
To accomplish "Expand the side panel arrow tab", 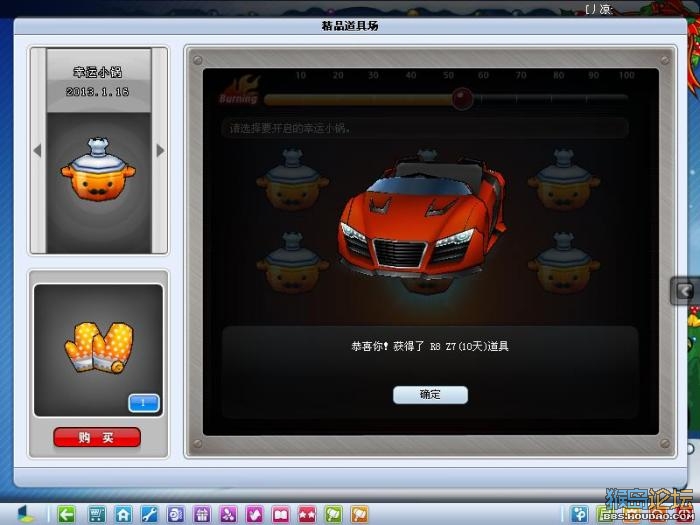I will click(685, 292).
